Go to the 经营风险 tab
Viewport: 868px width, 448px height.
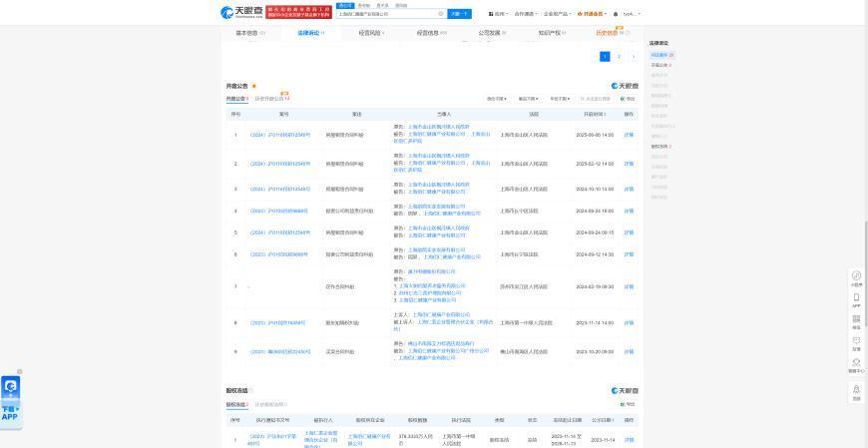(371, 33)
